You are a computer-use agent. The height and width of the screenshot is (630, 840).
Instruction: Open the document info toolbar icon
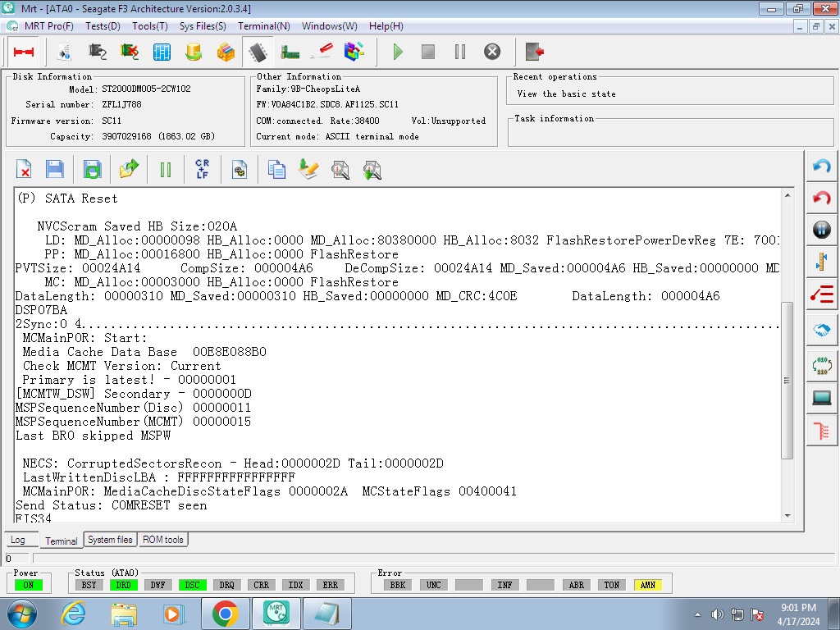64,52
